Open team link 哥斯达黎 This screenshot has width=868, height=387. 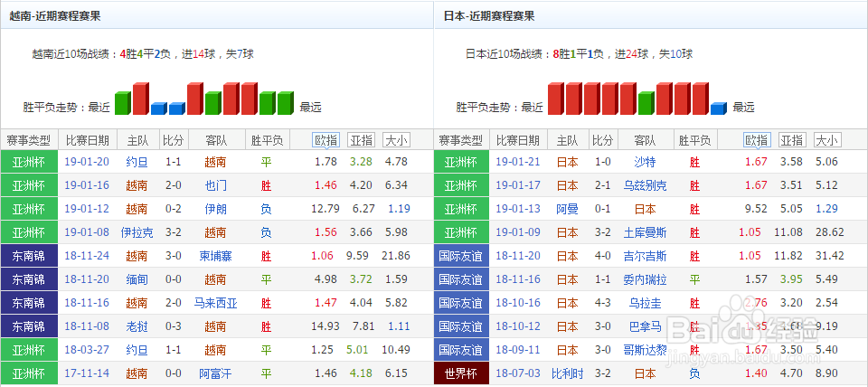[x=645, y=350]
